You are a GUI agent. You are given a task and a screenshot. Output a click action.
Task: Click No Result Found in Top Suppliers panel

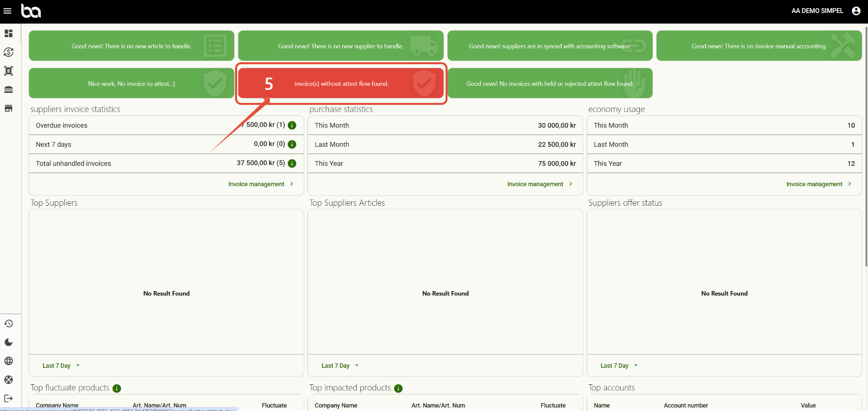coord(166,294)
